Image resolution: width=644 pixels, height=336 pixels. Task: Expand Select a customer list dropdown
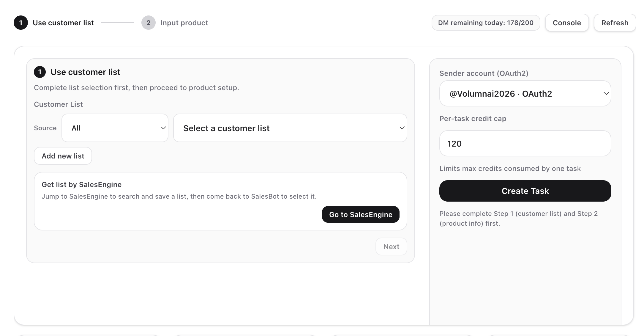290,128
